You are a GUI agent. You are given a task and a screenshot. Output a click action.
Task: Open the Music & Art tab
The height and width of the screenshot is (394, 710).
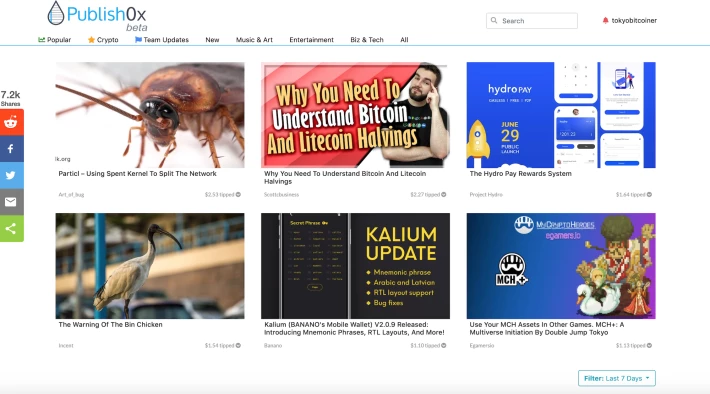tap(254, 40)
